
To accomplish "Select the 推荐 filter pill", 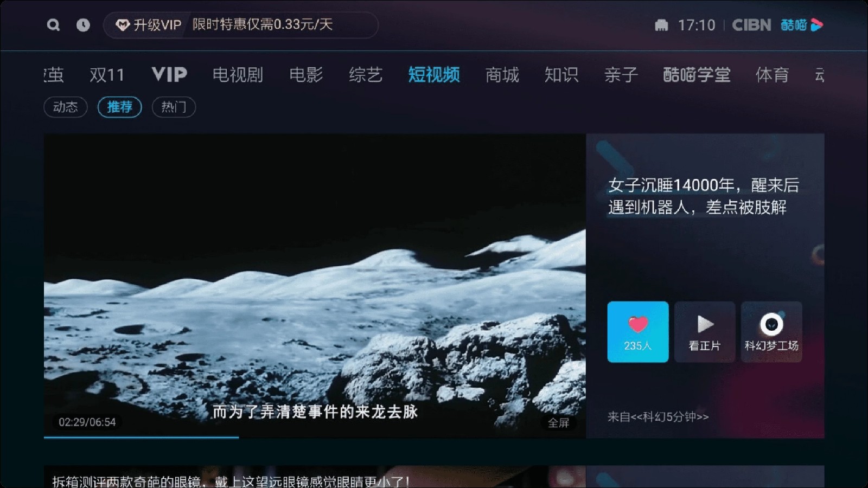I will tap(119, 107).
